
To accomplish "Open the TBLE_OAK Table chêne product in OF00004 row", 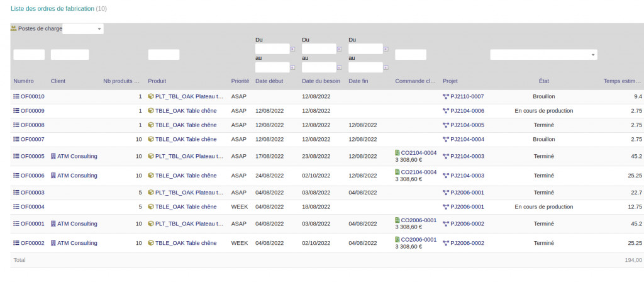I will (x=186, y=206).
